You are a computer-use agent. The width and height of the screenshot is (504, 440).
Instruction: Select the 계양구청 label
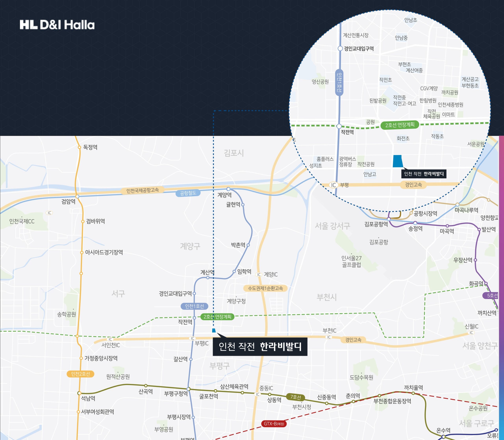(236, 301)
